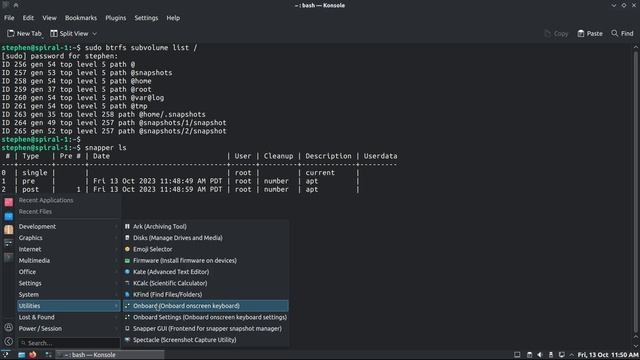Expand the System category
640x360 pixels.
pyautogui.click(x=69, y=294)
